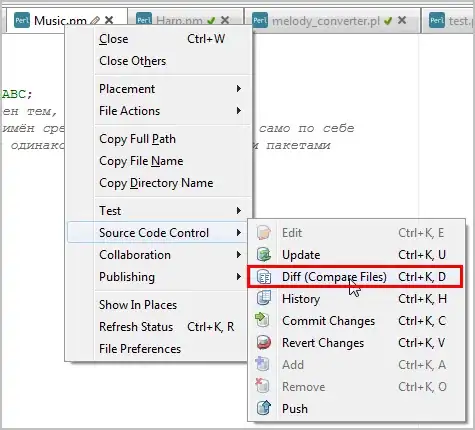Click the Push icon

264,408
